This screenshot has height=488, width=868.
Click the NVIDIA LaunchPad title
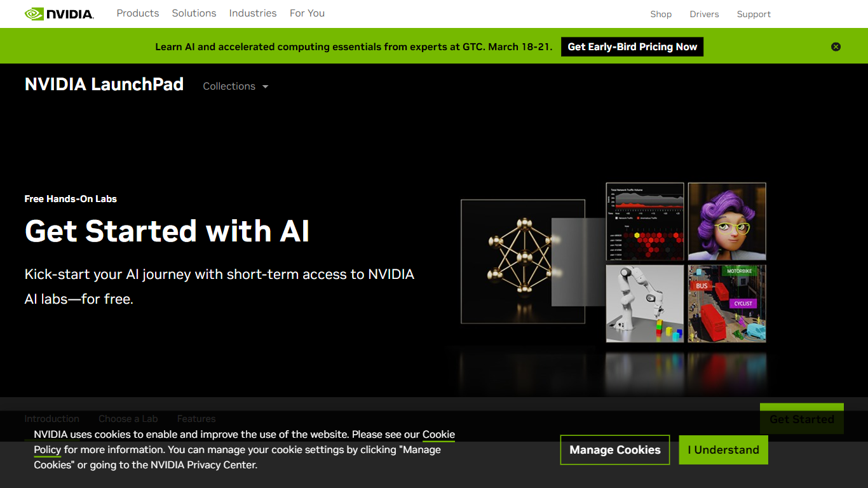(x=104, y=85)
